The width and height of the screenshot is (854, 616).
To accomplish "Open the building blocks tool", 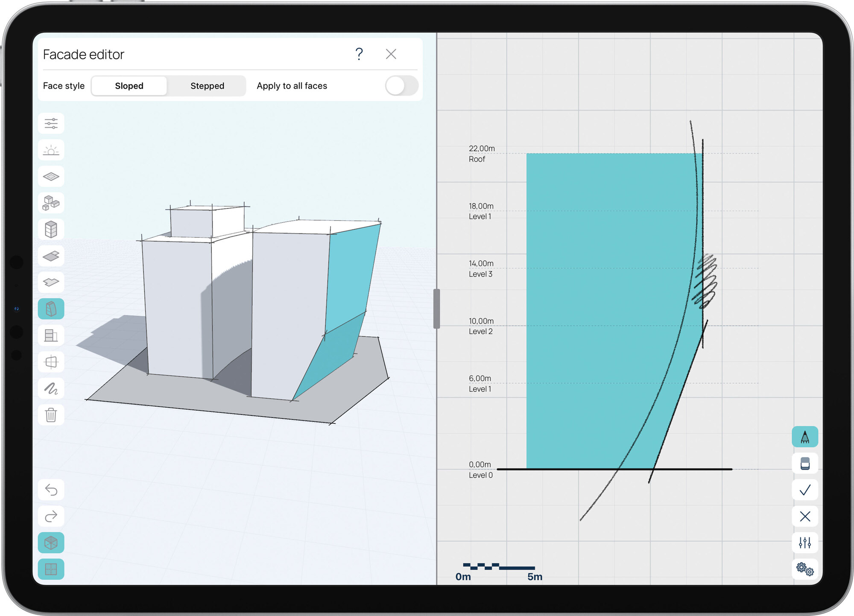I will tap(51, 203).
